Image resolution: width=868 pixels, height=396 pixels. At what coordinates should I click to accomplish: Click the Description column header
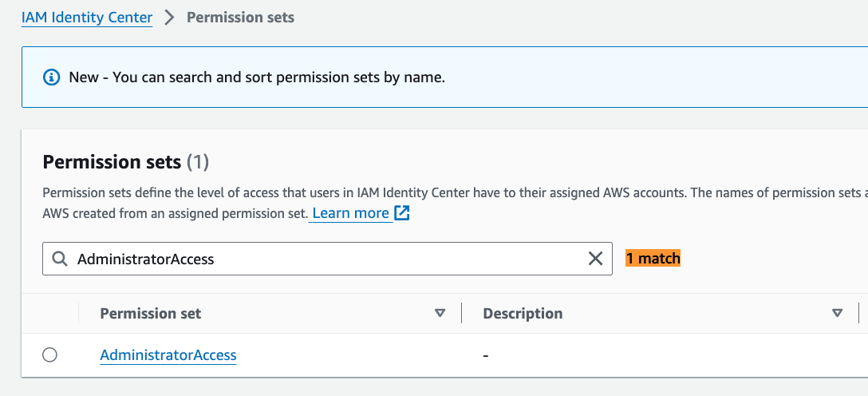pos(523,314)
